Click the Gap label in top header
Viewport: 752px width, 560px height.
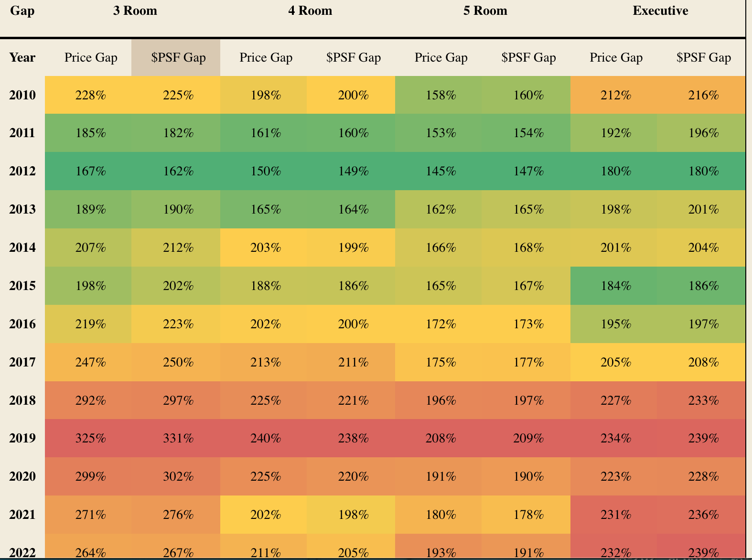tap(22, 11)
